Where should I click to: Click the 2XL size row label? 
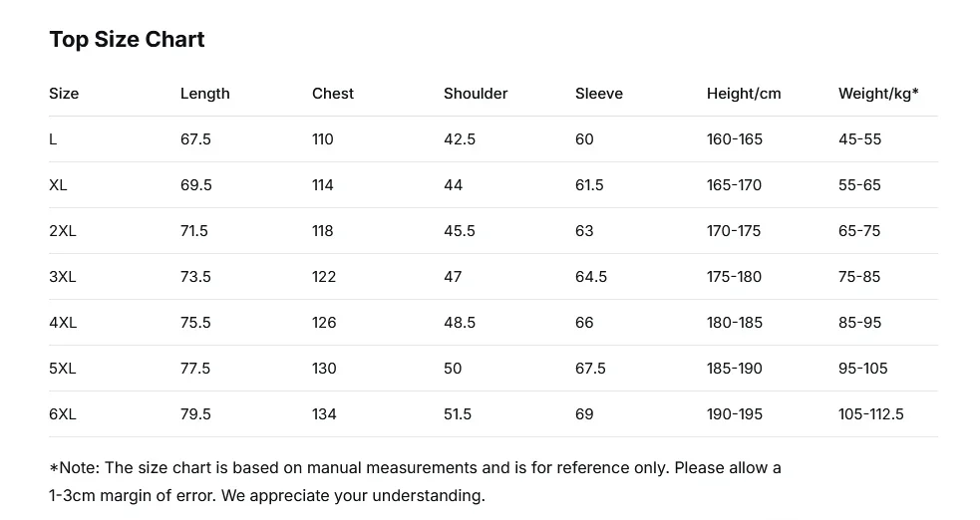click(x=62, y=231)
